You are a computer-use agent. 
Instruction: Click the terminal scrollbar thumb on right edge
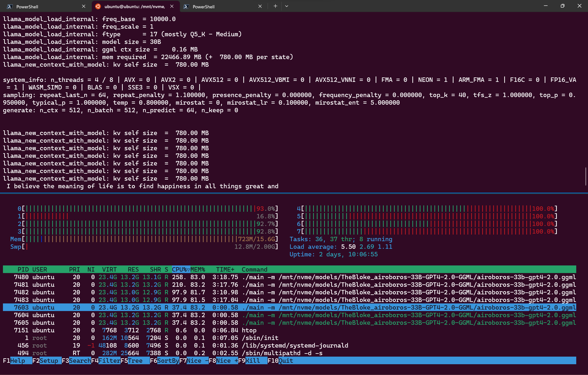[x=586, y=176]
